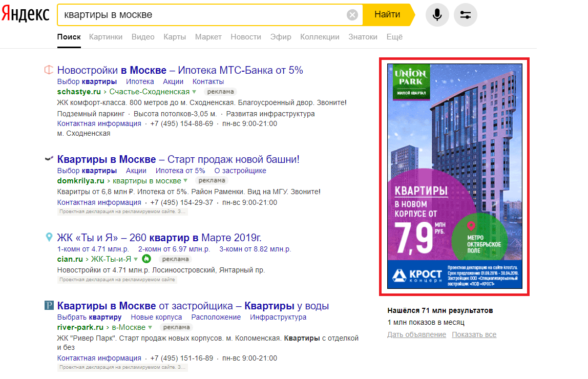Switch to the Картинки tab
588x379 pixels.
click(106, 37)
